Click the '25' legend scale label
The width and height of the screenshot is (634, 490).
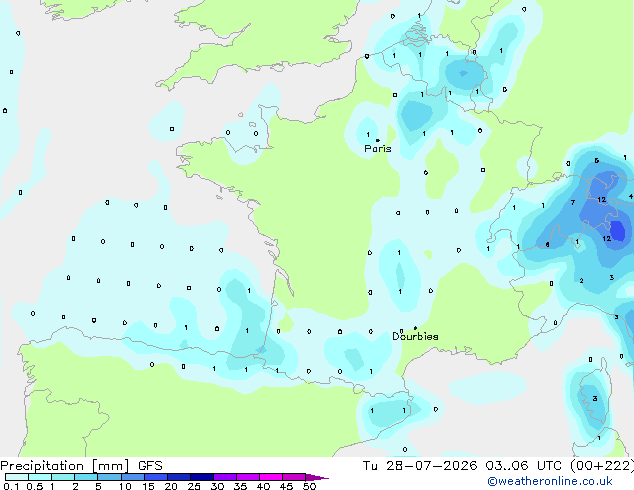(x=194, y=486)
